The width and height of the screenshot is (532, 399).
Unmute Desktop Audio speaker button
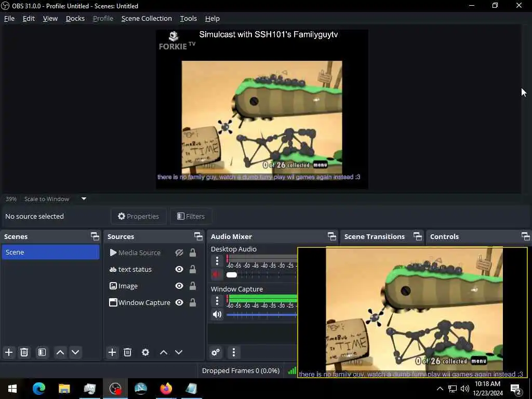217,274
